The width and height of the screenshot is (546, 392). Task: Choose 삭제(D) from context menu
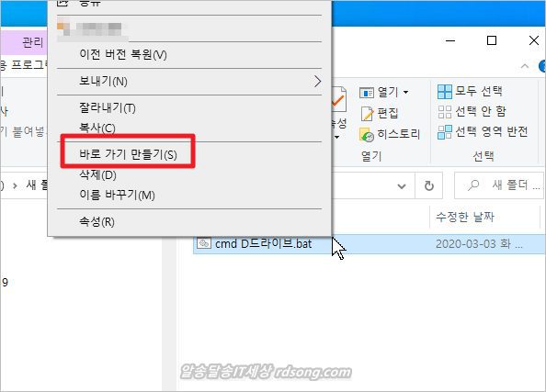coord(97,175)
